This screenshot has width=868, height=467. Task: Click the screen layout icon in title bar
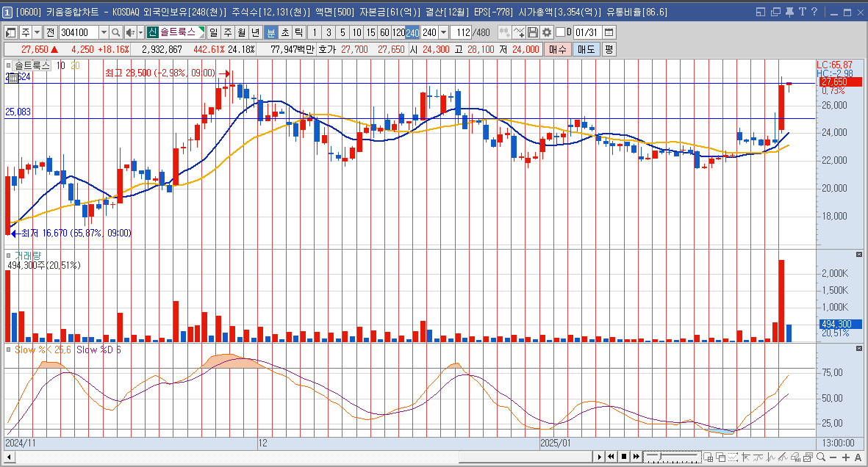tap(760, 12)
